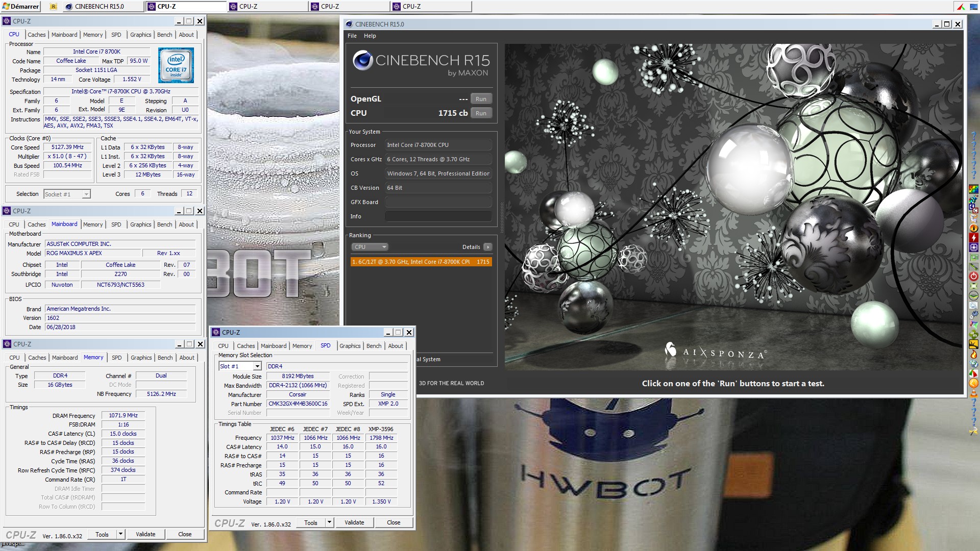
Task: Click the orange info icon in side bar
Action: 973,228
